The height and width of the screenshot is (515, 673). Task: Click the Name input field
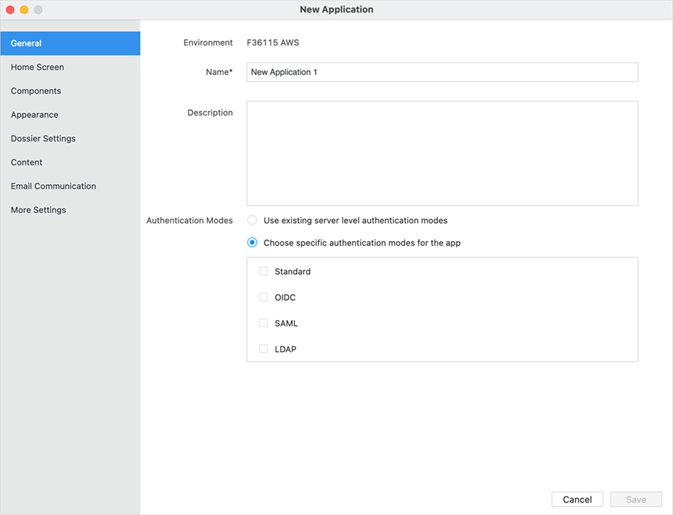tap(441, 72)
